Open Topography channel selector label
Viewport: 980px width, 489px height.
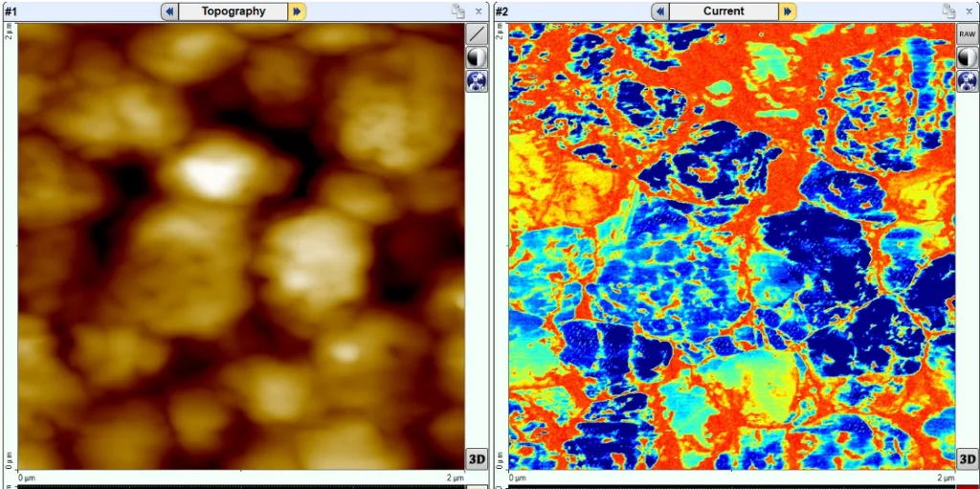(234, 11)
